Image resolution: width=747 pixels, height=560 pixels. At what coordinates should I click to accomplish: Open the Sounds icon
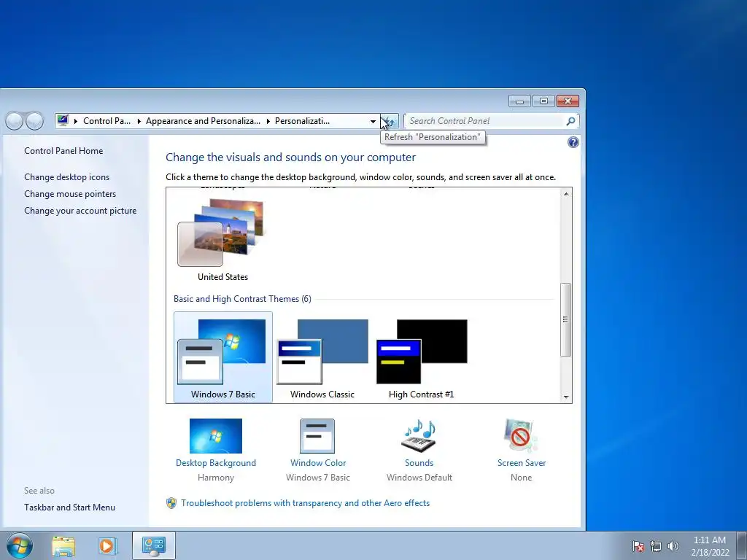(x=419, y=436)
